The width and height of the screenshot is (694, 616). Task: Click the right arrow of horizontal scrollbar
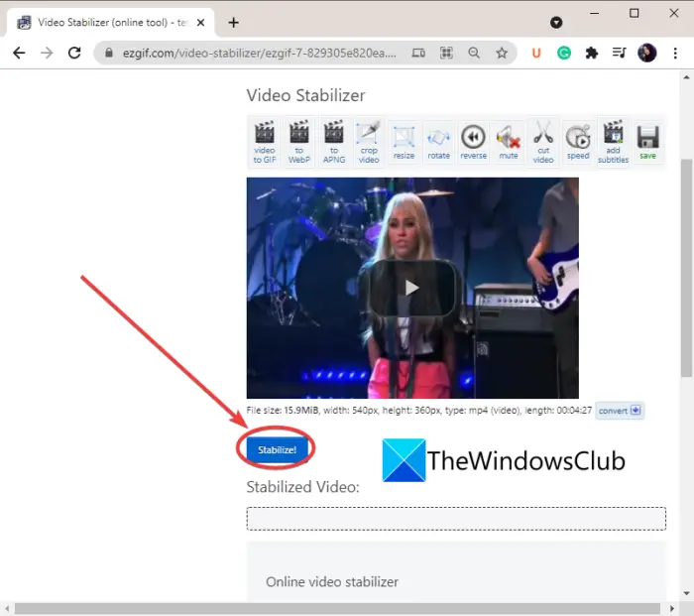(x=672, y=608)
